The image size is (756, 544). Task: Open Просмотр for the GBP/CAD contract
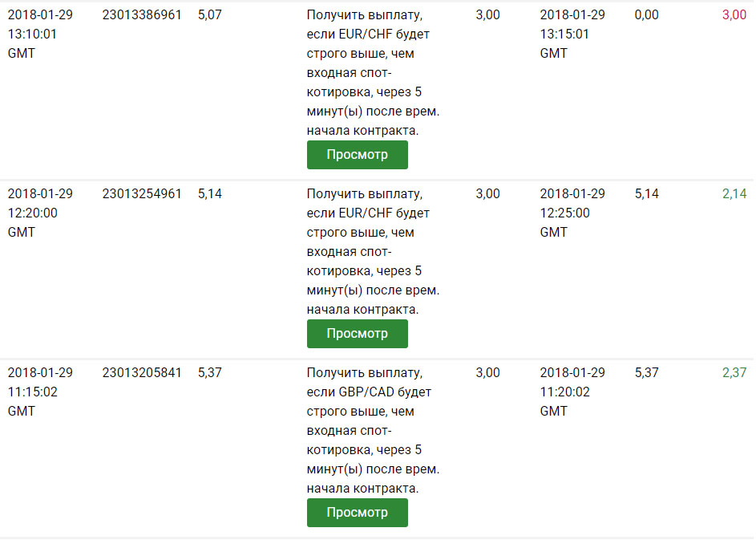(x=357, y=513)
